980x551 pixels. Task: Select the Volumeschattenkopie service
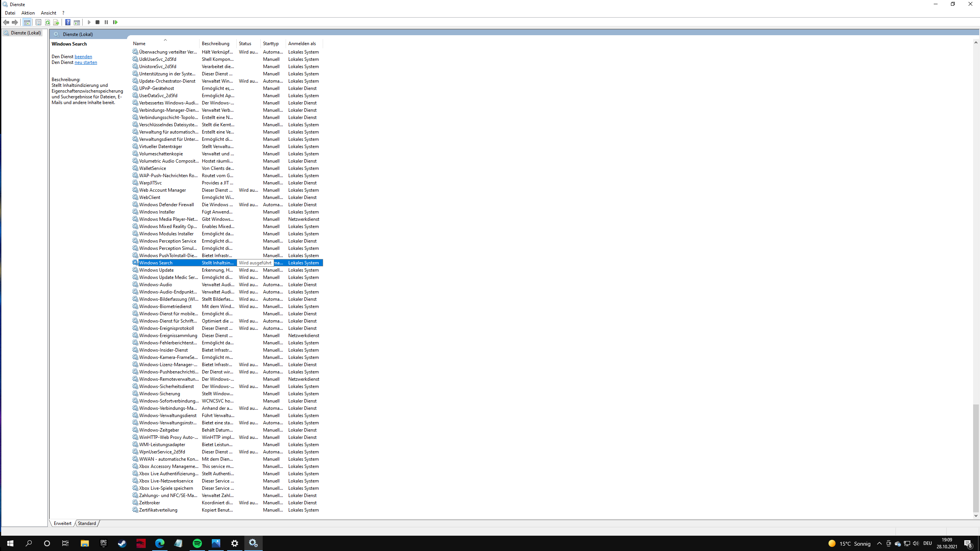click(228, 154)
